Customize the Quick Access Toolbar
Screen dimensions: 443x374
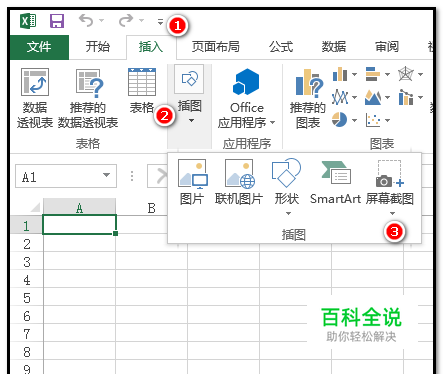pos(160,22)
